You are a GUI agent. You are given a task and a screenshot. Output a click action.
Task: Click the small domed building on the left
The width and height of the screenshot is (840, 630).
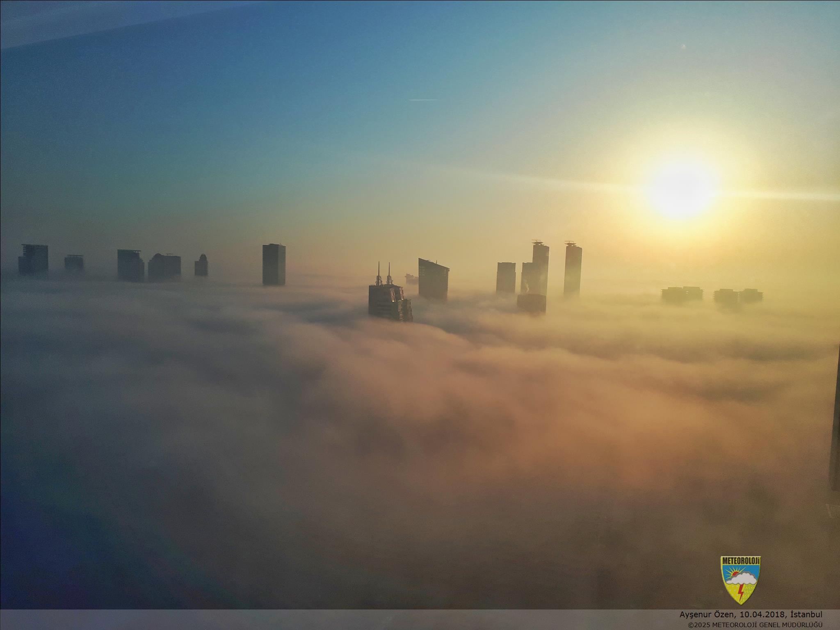(x=201, y=265)
